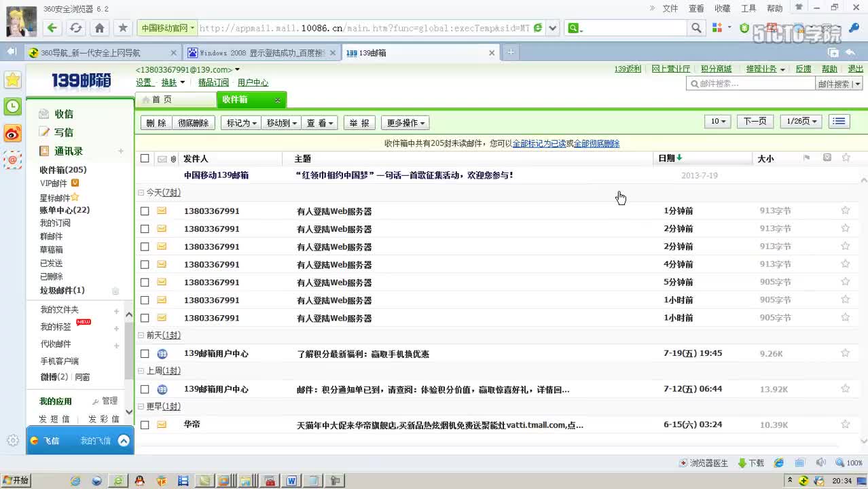
Task: Click the bookmark star in browser toolbar
Action: coord(123,28)
